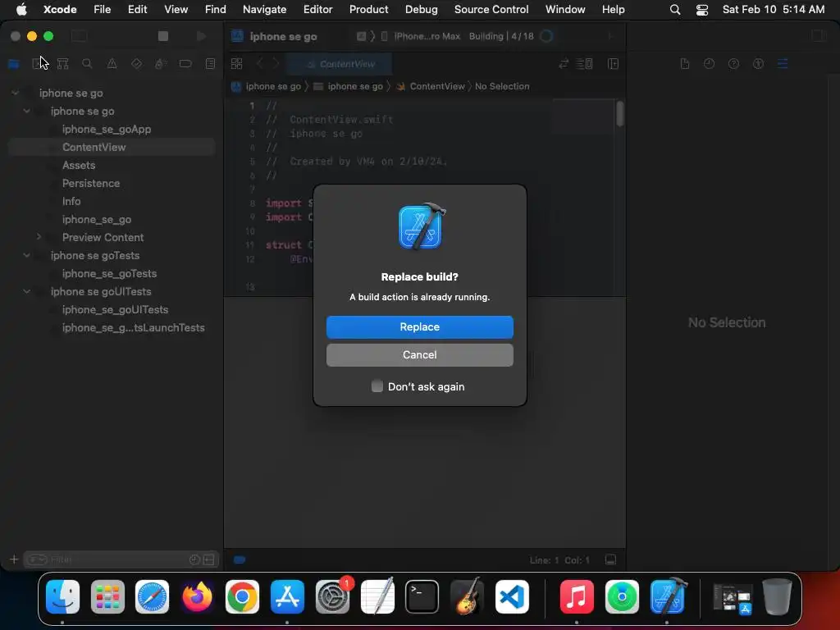Collapse the iphone se goUITests group

pyautogui.click(x=26, y=291)
